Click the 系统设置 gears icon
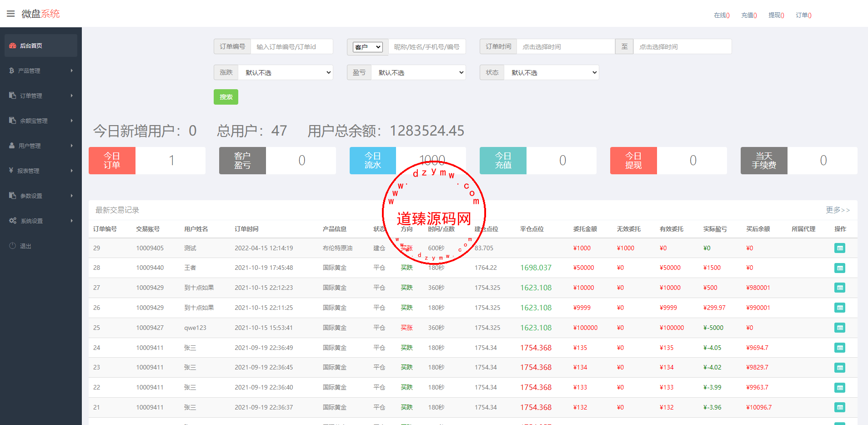 click(13, 221)
